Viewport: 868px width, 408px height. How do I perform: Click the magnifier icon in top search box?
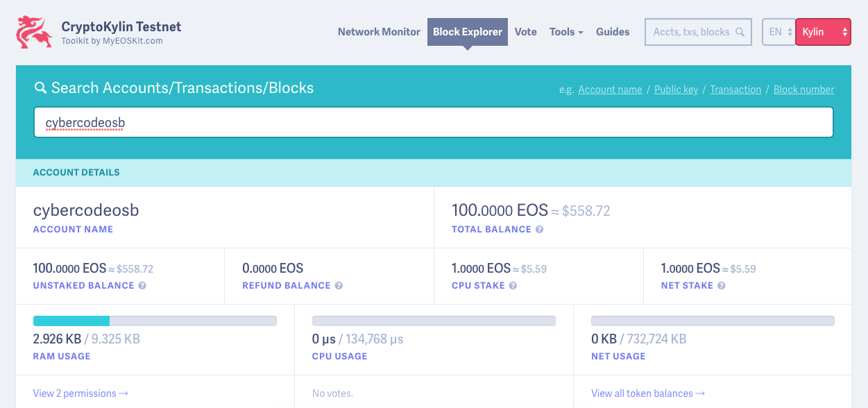coord(740,32)
